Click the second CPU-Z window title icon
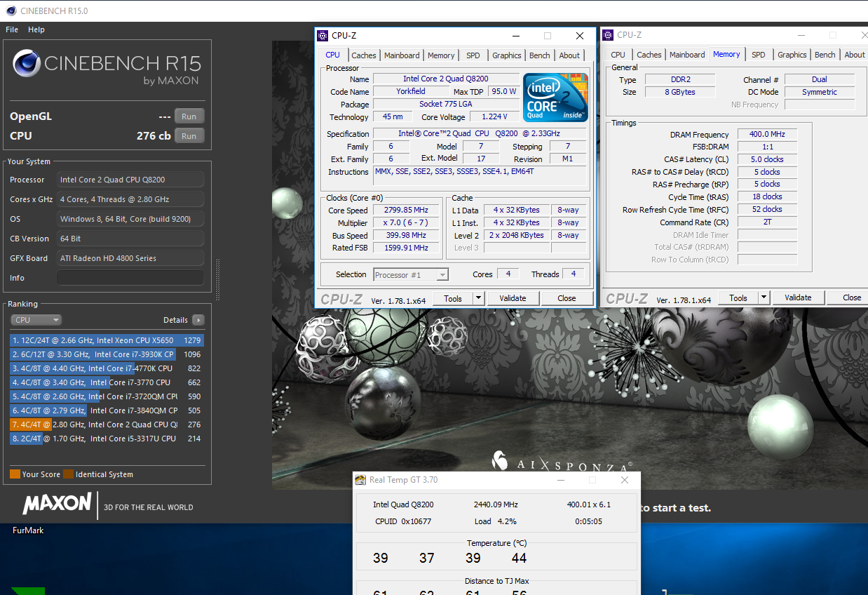The width and height of the screenshot is (868, 595). [x=609, y=35]
